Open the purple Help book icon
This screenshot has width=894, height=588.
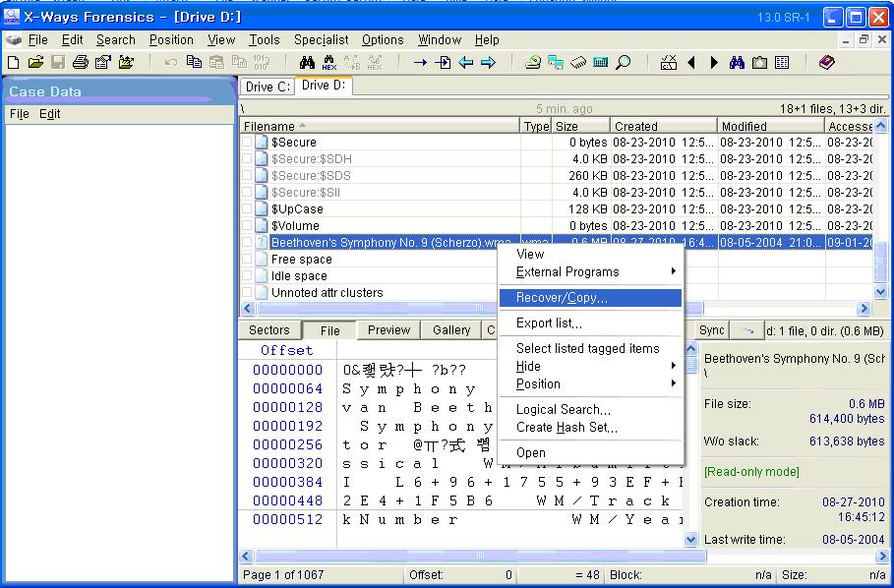tap(827, 62)
